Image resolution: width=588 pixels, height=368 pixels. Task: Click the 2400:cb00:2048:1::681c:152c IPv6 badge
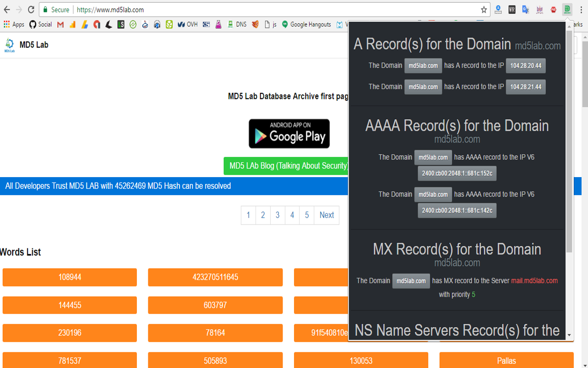457,173
